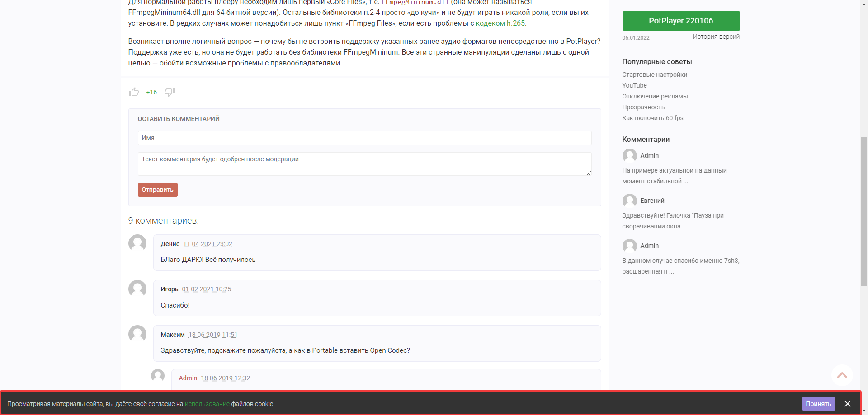This screenshot has width=868, height=415.
Task: Click Максим's comment avatar icon
Action: (137, 334)
